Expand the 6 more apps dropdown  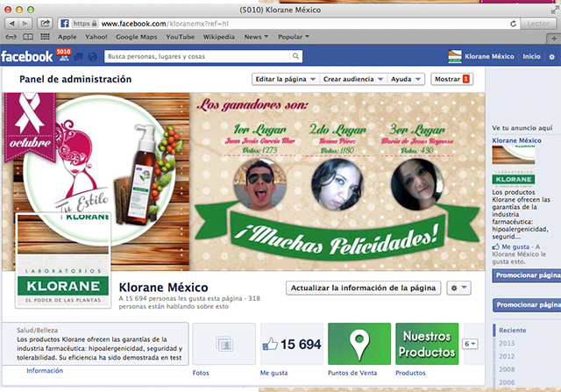pos(470,344)
